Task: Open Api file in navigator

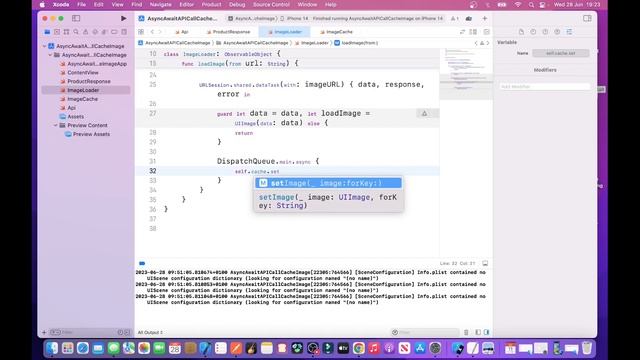Action: pyautogui.click(x=71, y=108)
